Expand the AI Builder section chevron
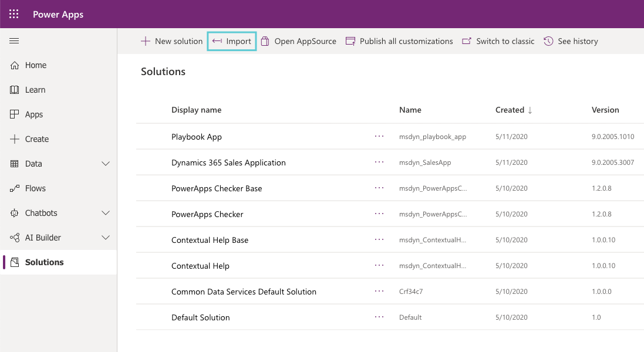The width and height of the screenshot is (644, 352). [106, 238]
